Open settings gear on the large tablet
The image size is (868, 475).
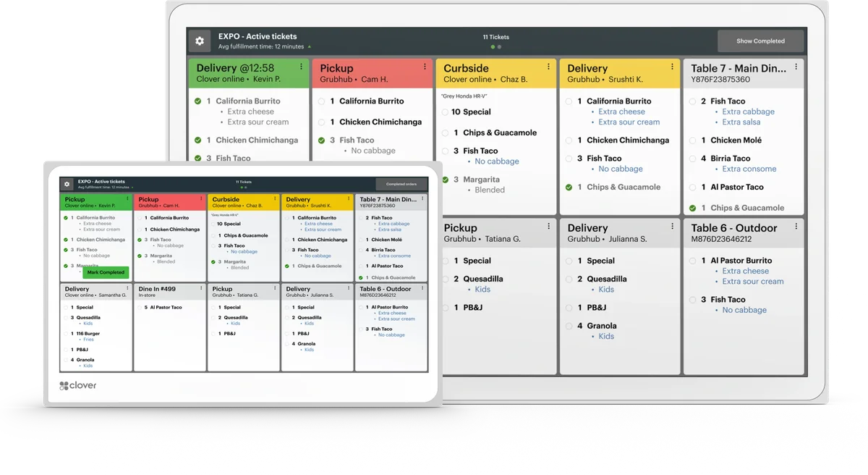[x=200, y=41]
